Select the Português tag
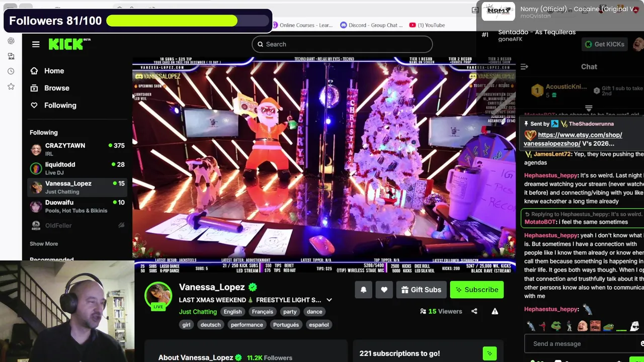644x362 pixels. 286,325
